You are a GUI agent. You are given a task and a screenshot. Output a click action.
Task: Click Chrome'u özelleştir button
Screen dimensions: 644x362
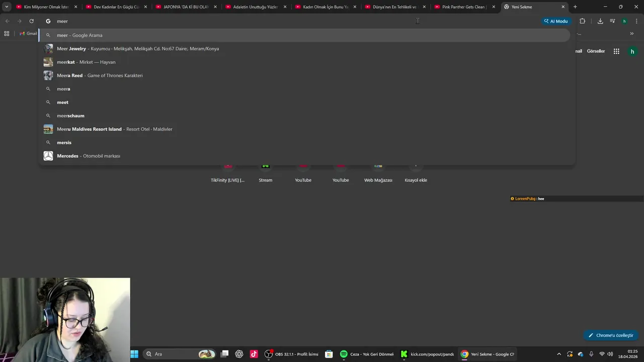(x=611, y=335)
